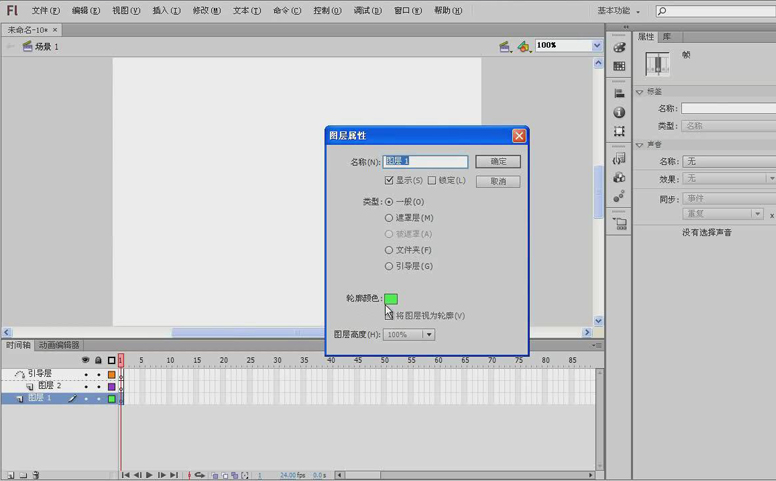
Task: Open the Transform panel icon in dock
Action: pos(619,131)
